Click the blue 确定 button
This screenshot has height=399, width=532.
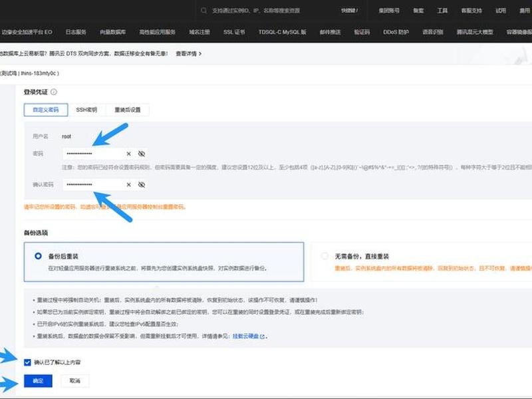(38, 380)
